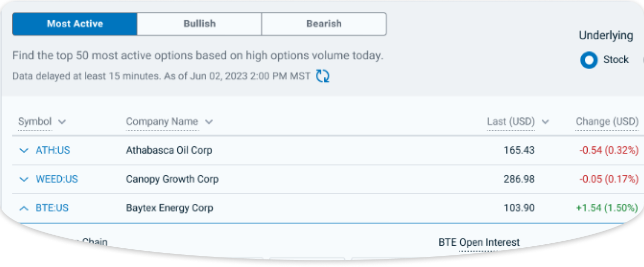Sort by Last (USD) column arrow
The height and width of the screenshot is (267, 644).
tap(545, 122)
